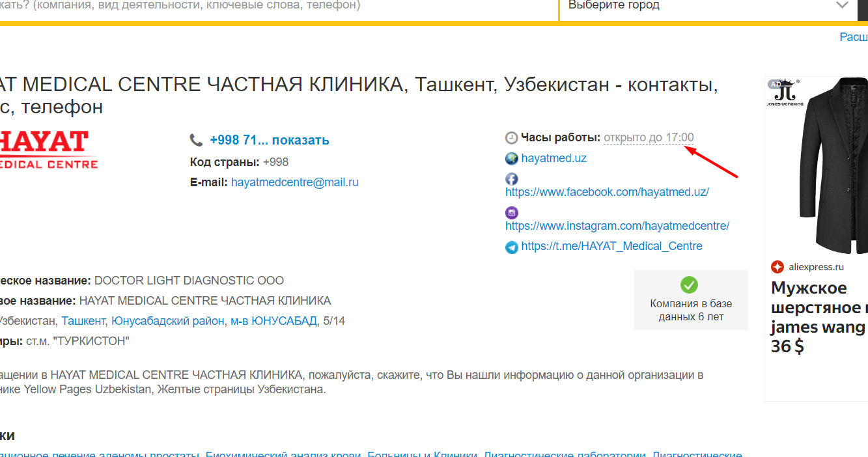Open the t.me/HAYAT_Medical_Centre link

612,246
